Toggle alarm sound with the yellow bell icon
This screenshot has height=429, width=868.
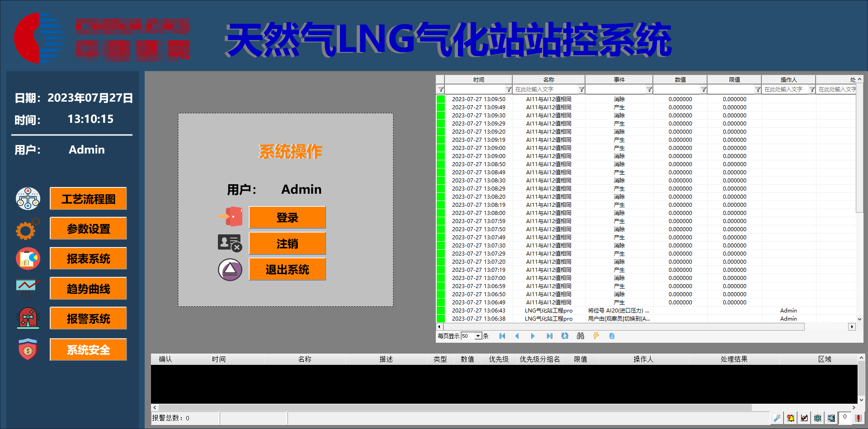click(790, 418)
